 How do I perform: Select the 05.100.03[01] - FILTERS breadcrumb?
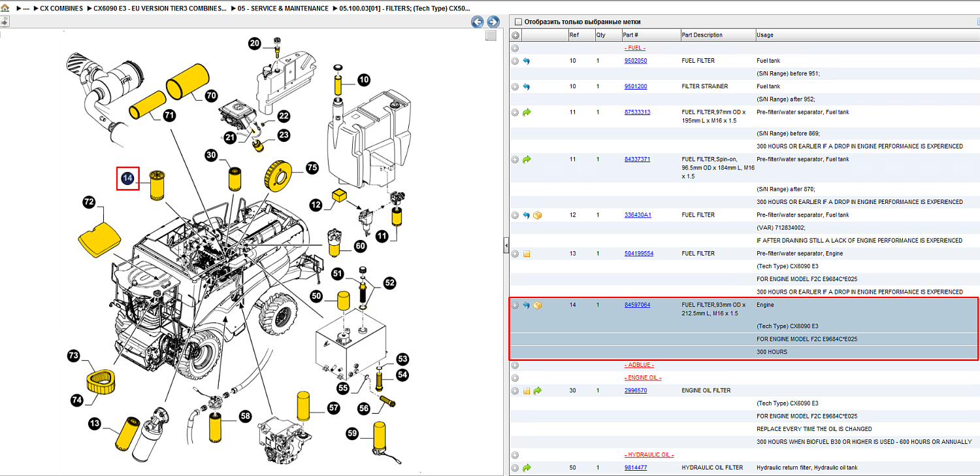click(404, 8)
